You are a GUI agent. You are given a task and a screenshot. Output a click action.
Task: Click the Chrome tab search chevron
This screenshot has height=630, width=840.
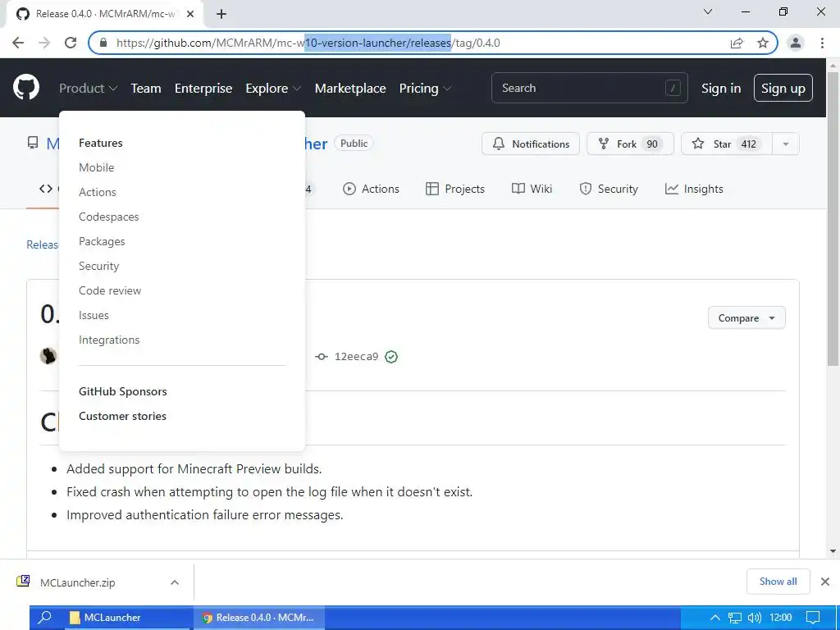click(x=708, y=11)
